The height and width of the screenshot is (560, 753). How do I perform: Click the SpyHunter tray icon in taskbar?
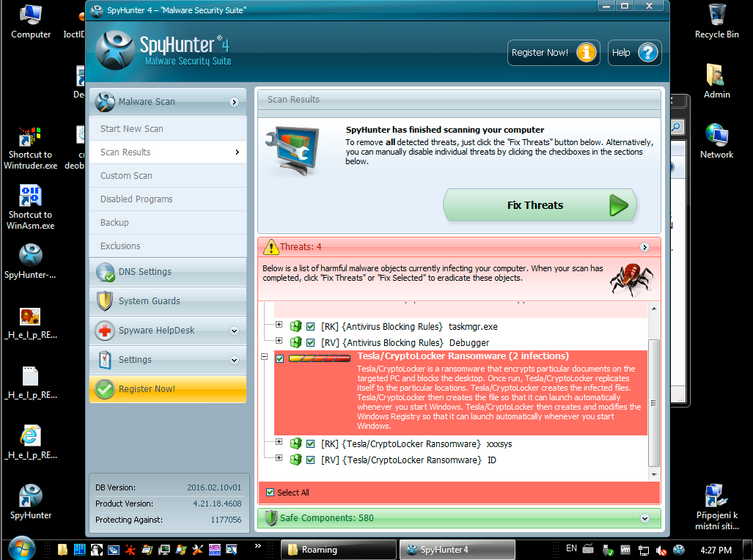coord(678,550)
